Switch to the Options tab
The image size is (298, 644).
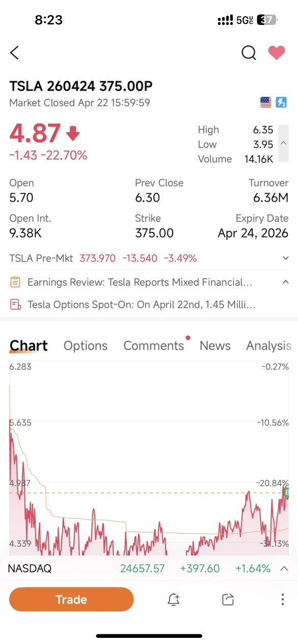pyautogui.click(x=86, y=346)
